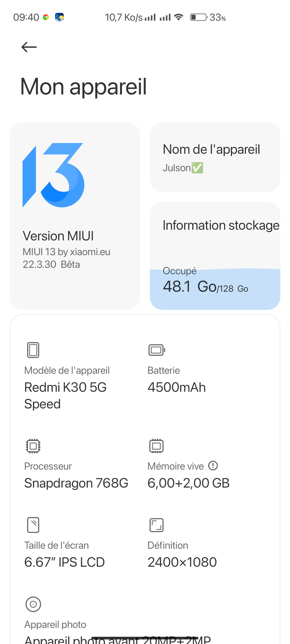Tap the processor chip icon
The image size is (290, 644).
pyautogui.click(x=33, y=446)
